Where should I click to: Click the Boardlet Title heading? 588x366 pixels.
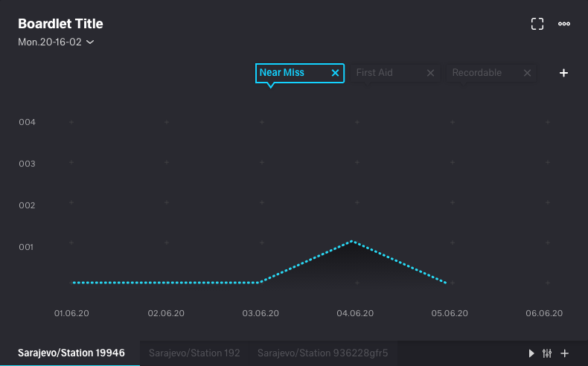point(60,24)
